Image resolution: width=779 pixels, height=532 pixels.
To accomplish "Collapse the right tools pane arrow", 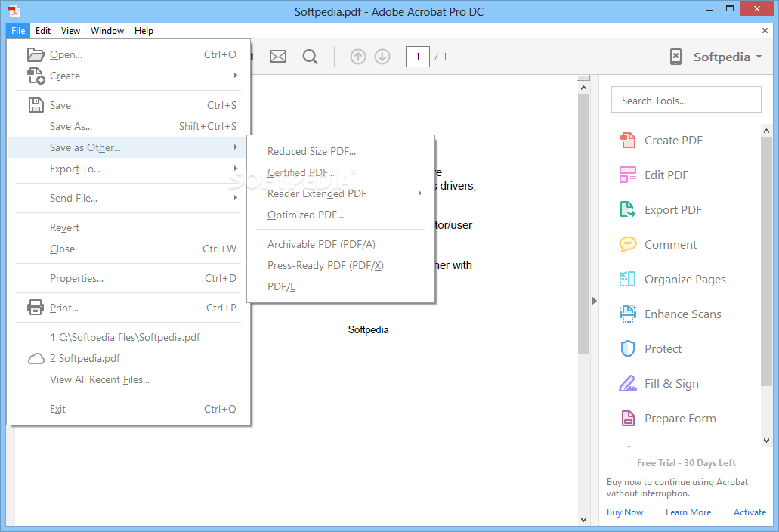I will (x=594, y=301).
